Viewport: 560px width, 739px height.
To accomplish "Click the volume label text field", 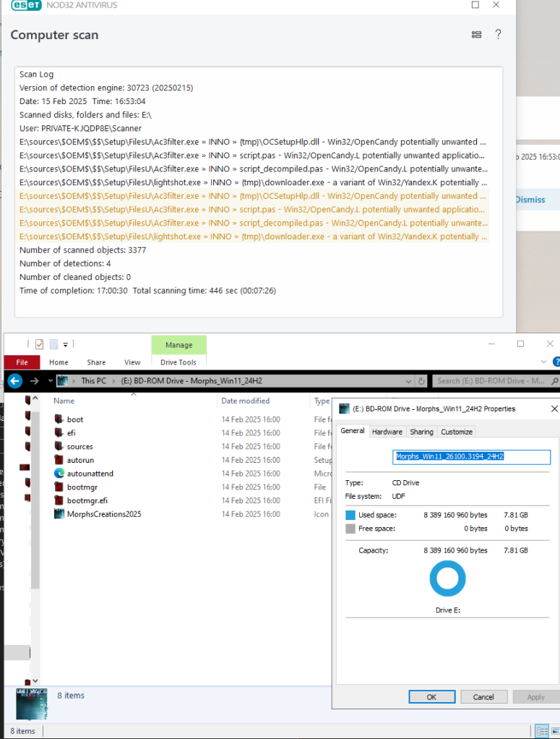I will (x=471, y=457).
